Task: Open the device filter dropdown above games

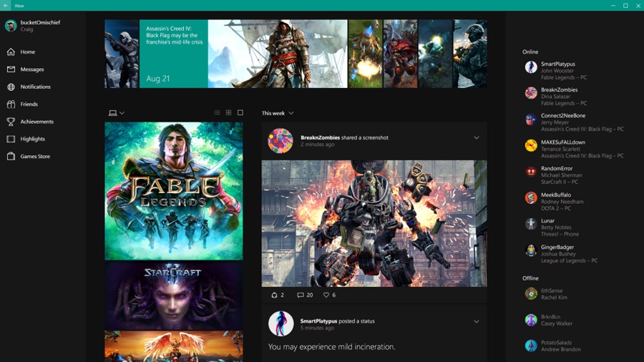Action: point(116,113)
